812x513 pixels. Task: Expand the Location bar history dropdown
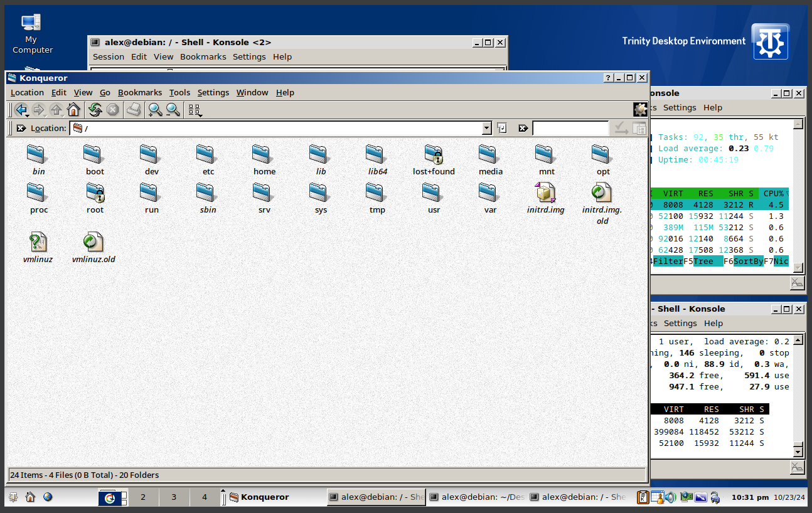(486, 129)
